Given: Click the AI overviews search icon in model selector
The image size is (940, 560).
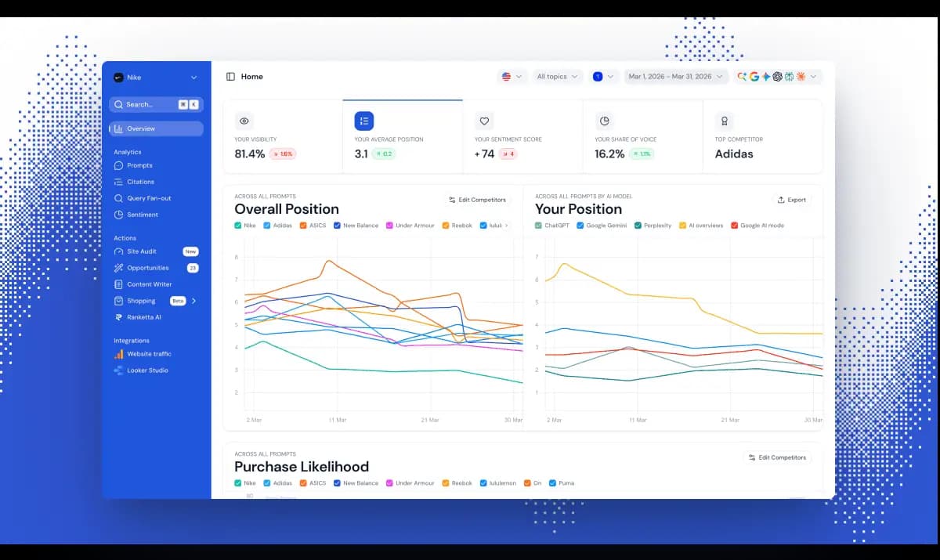Looking at the screenshot, I should click(x=743, y=77).
